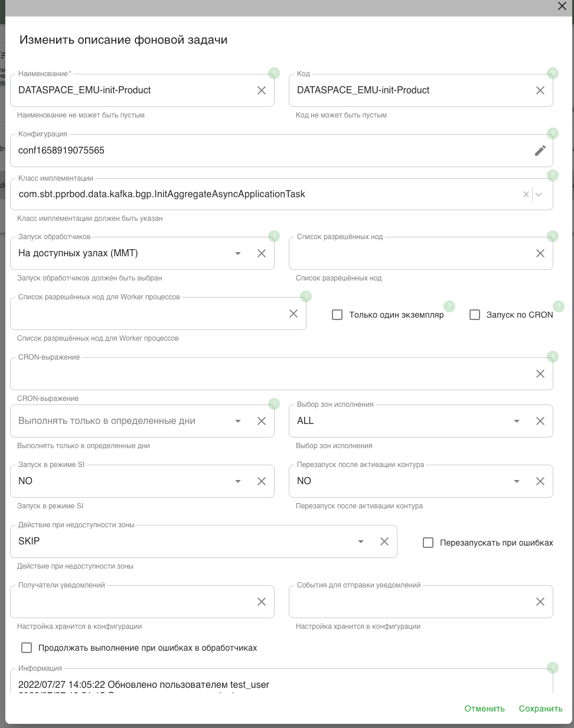Open the Выбор зон исполнения dropdown

click(x=517, y=421)
